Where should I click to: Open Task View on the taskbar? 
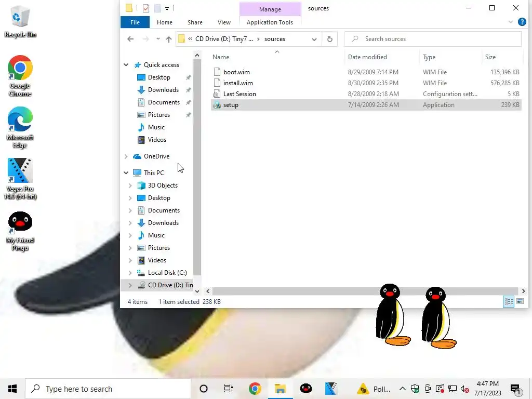click(x=229, y=389)
